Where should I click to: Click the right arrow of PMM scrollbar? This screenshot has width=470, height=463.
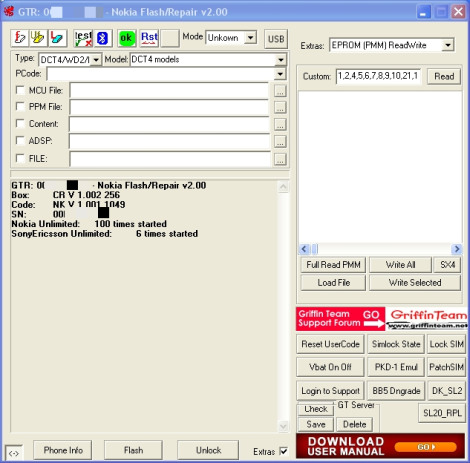coord(457,249)
